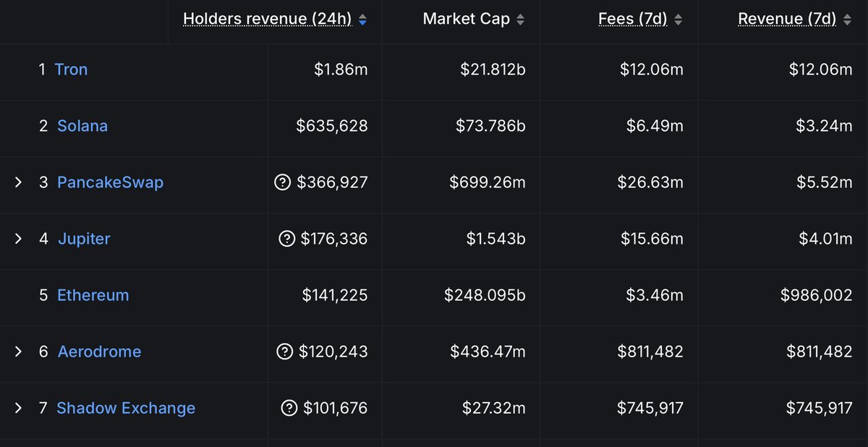This screenshot has height=447, width=868.
Task: Expand the PancakeSwap row
Action: pyautogui.click(x=19, y=182)
